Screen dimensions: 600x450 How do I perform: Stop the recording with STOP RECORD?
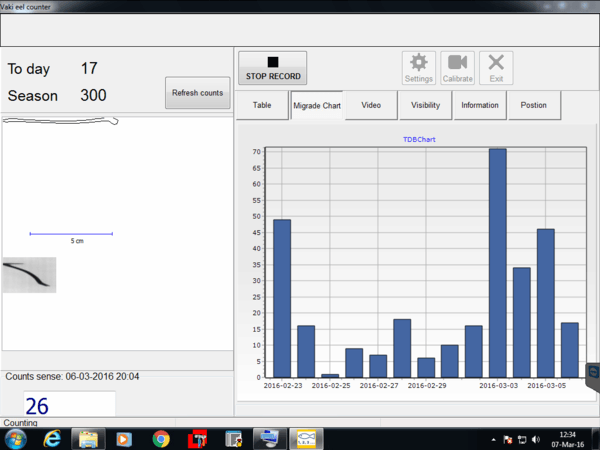[x=272, y=68]
